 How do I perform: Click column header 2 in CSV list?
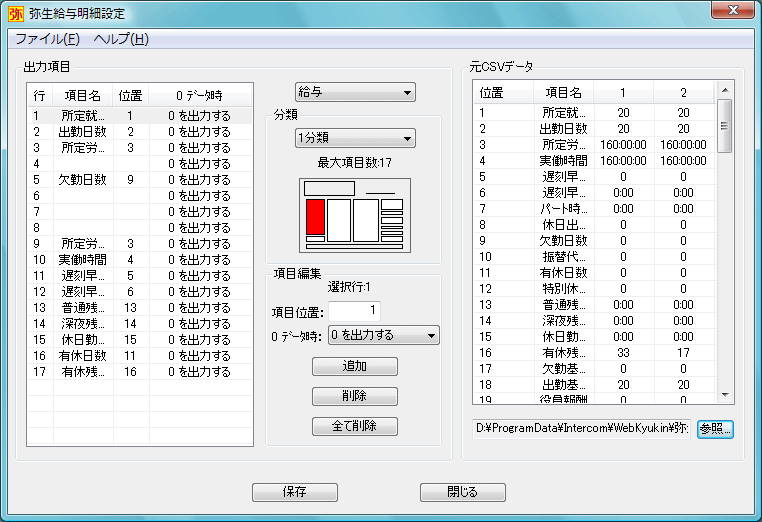pos(683,92)
